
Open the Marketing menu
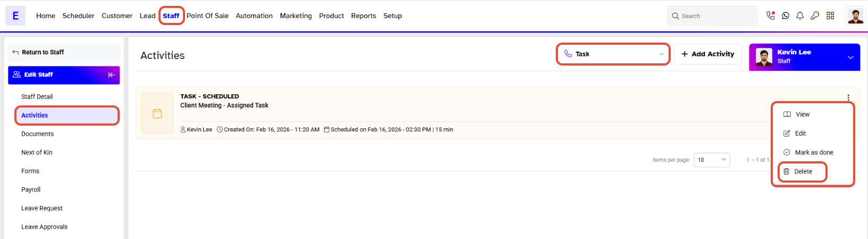(296, 16)
